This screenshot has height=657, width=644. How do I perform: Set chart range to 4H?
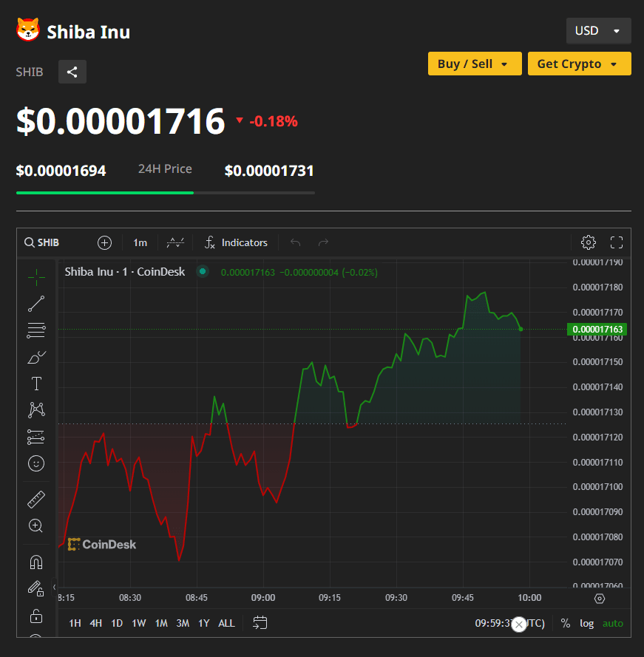[95, 623]
